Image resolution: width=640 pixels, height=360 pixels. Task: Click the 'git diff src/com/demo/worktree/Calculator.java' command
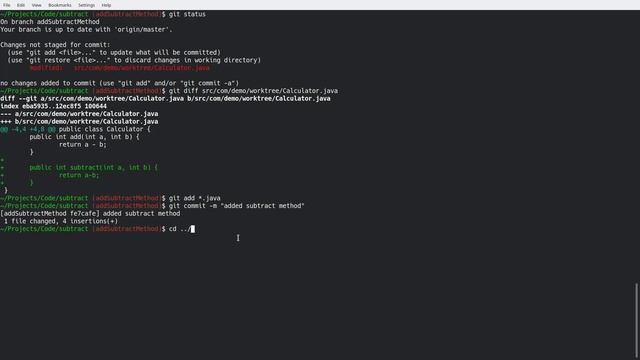click(x=253, y=91)
